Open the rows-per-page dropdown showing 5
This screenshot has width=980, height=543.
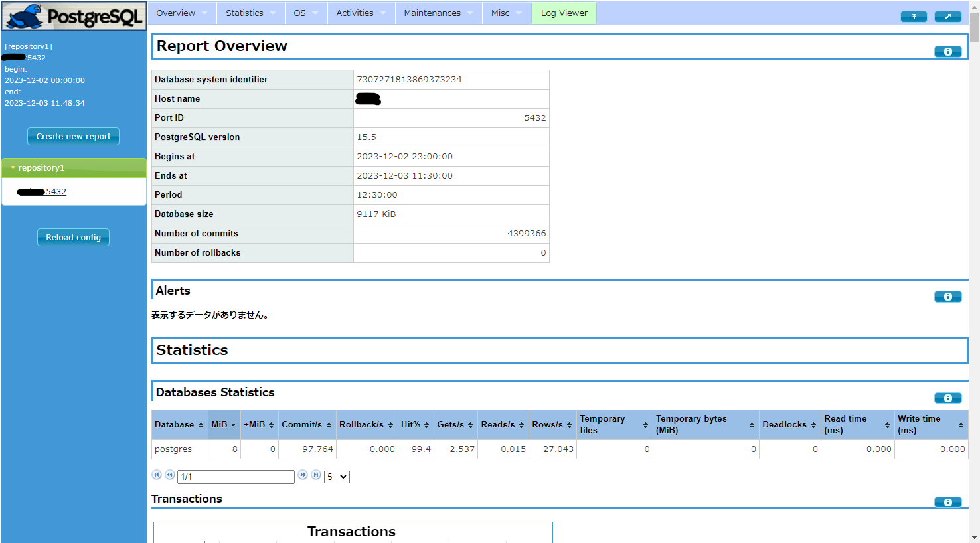(337, 477)
